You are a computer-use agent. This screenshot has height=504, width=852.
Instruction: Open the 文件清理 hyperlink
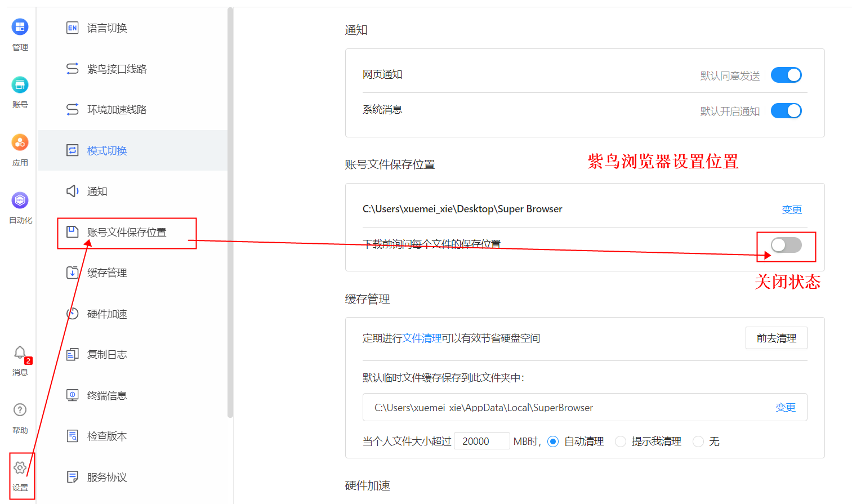coord(422,338)
